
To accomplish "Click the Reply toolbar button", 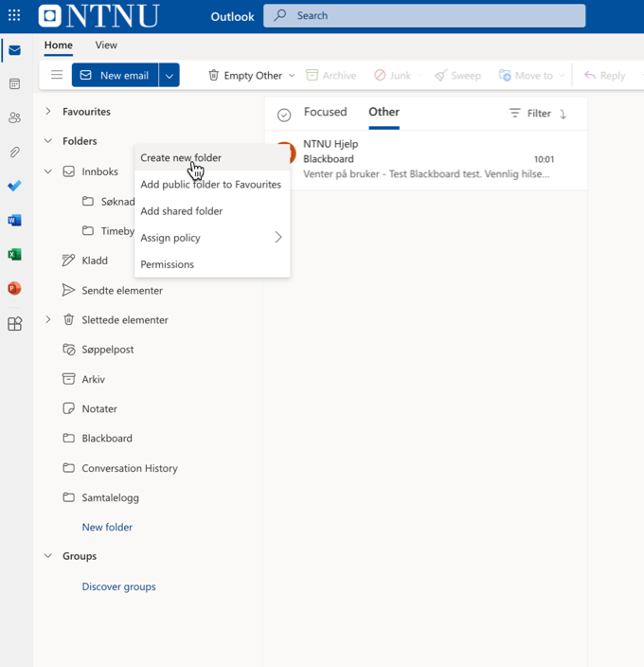I will (604, 75).
